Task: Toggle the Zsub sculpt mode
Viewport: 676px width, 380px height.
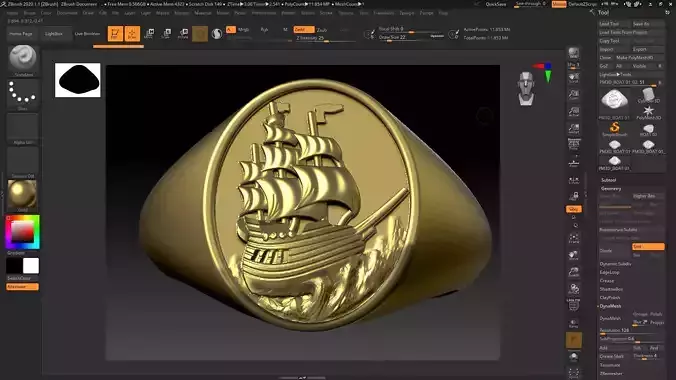Action: coord(322,30)
